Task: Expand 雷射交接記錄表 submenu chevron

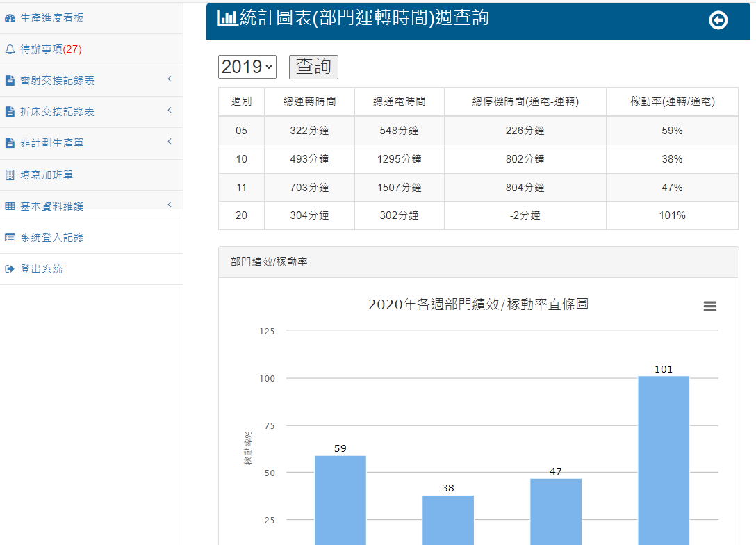Action: (x=170, y=79)
